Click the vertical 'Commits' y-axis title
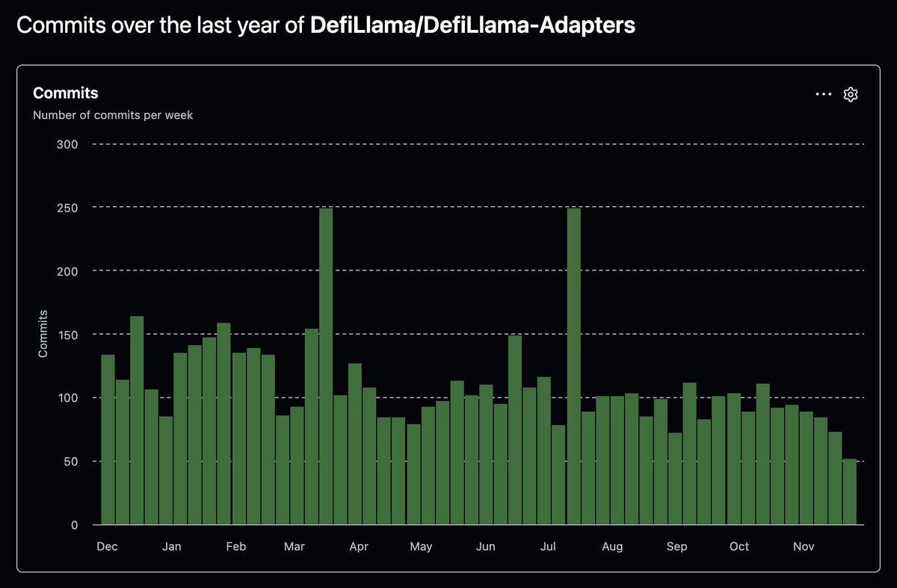Viewport: 897px width, 588px height. (43, 333)
